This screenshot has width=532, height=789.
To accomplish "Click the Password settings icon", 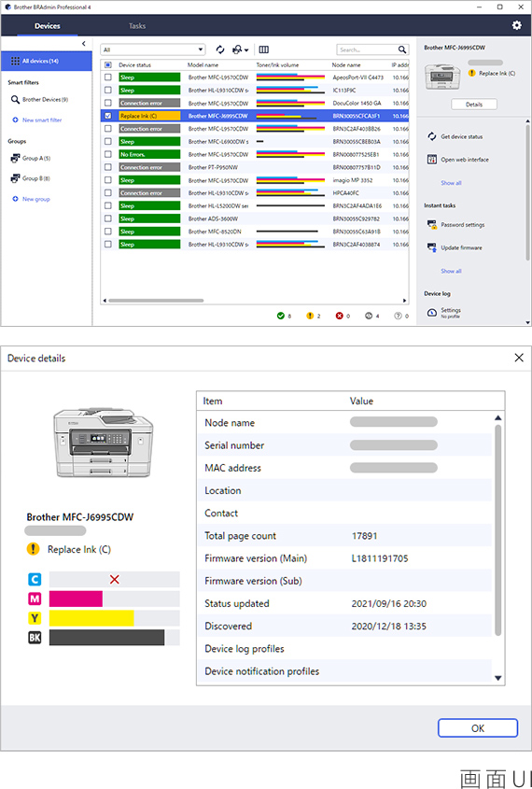I will pyautogui.click(x=431, y=224).
